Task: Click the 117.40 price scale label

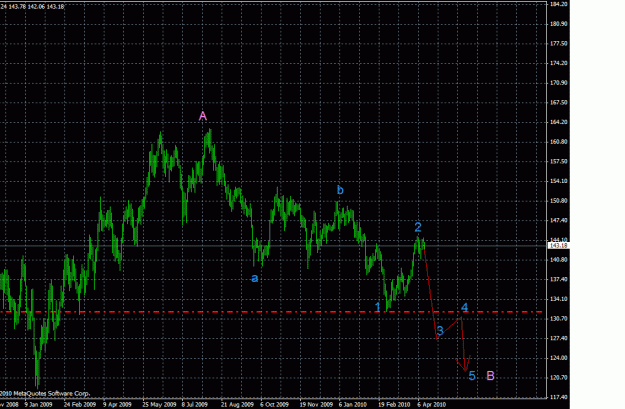Action: point(558,397)
